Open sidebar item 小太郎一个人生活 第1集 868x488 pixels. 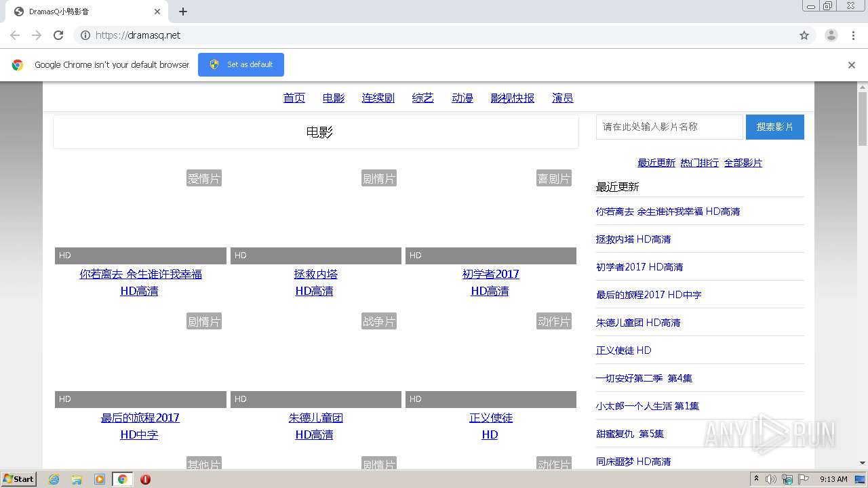click(648, 406)
